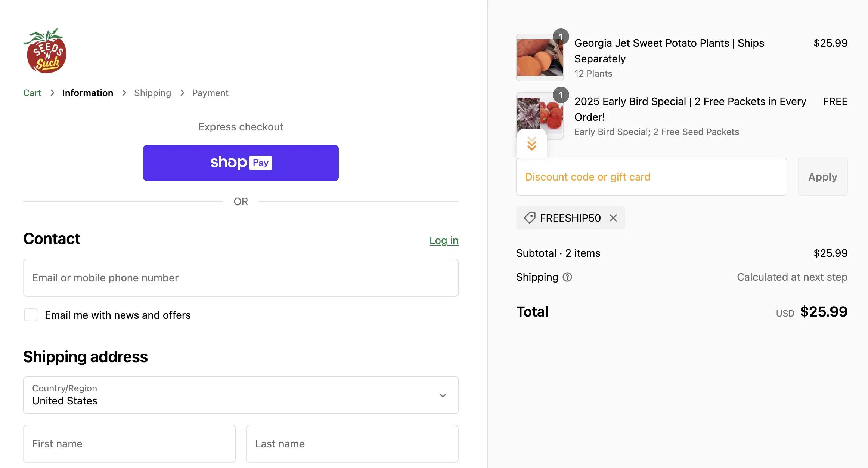Open the Country/Region dropdown
The image size is (868, 468).
[241, 395]
